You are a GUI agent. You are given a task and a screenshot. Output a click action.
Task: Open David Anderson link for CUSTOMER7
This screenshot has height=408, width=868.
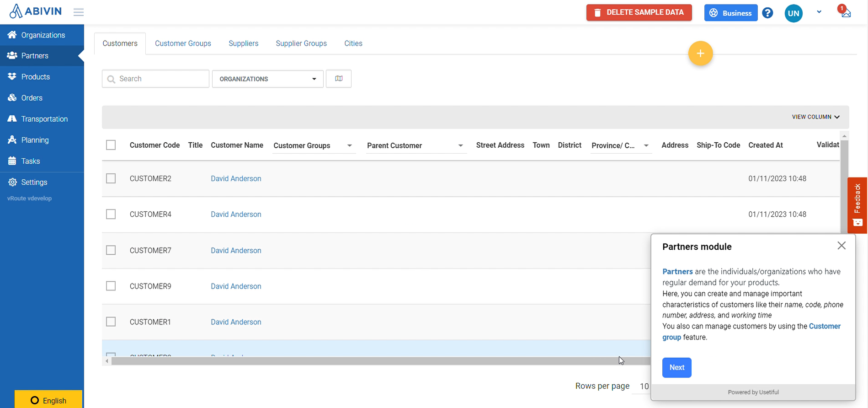236,251
